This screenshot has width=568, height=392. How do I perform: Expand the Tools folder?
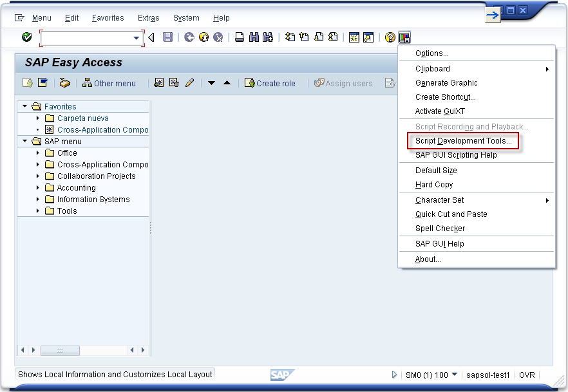[37, 210]
